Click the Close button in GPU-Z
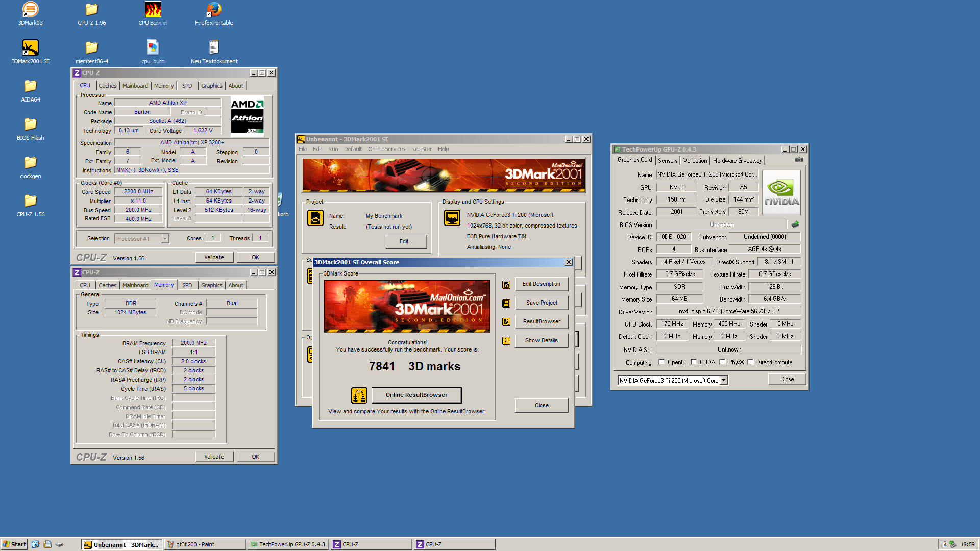 tap(787, 379)
